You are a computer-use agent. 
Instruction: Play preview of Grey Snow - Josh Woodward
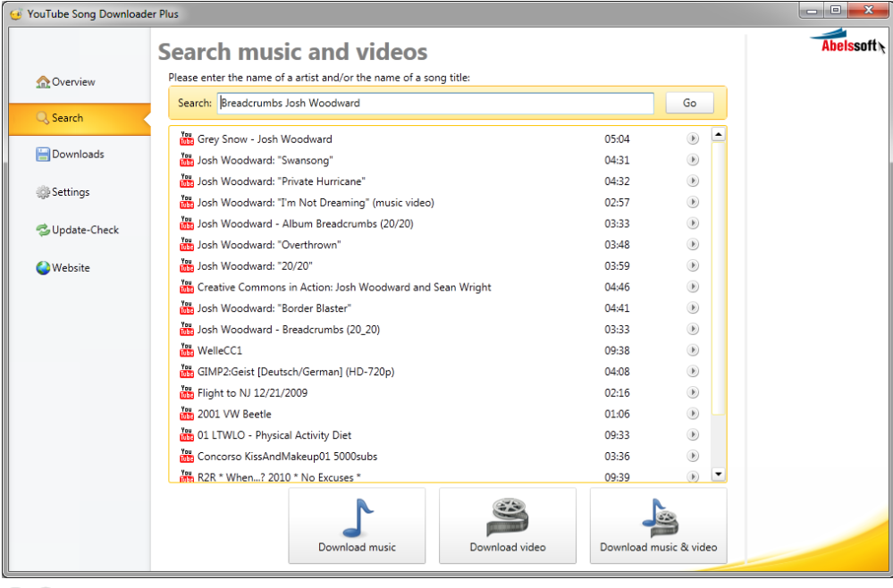click(x=693, y=139)
